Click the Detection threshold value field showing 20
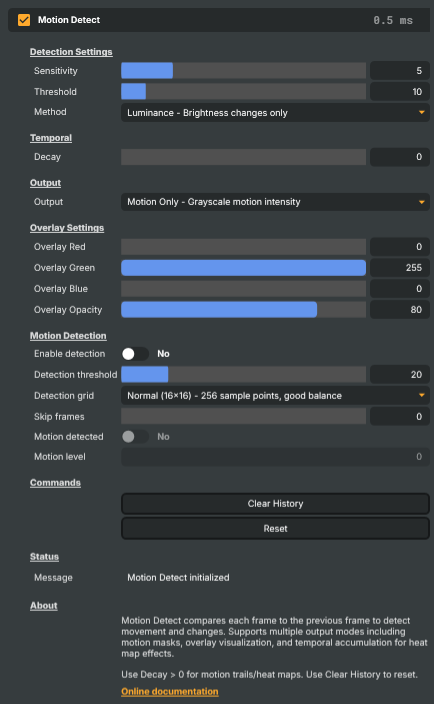 399,374
